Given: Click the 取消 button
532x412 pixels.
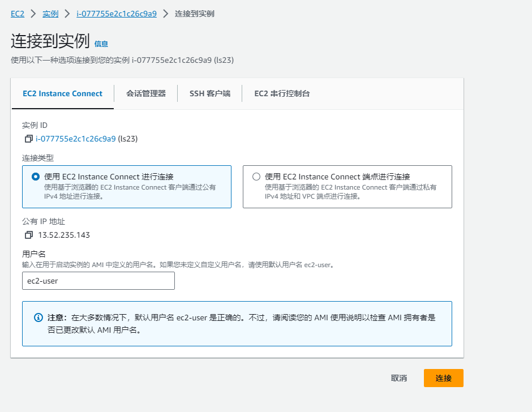Looking at the screenshot, I should click(398, 378).
